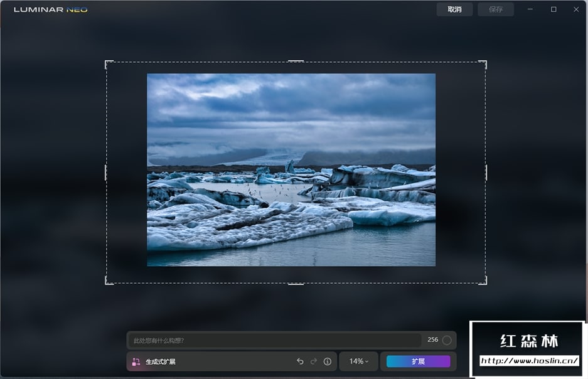Click the generative expand tool icon
This screenshot has width=588, height=379.
click(x=136, y=361)
